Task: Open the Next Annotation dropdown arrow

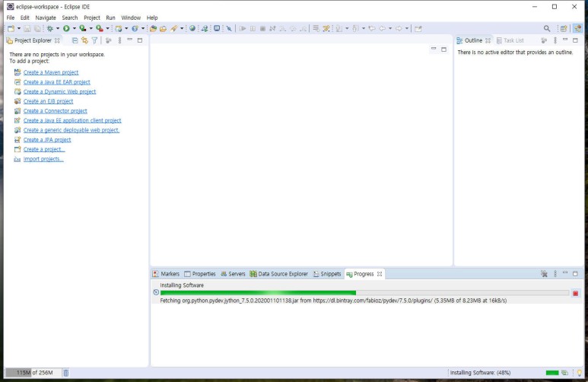Action: 347,28
